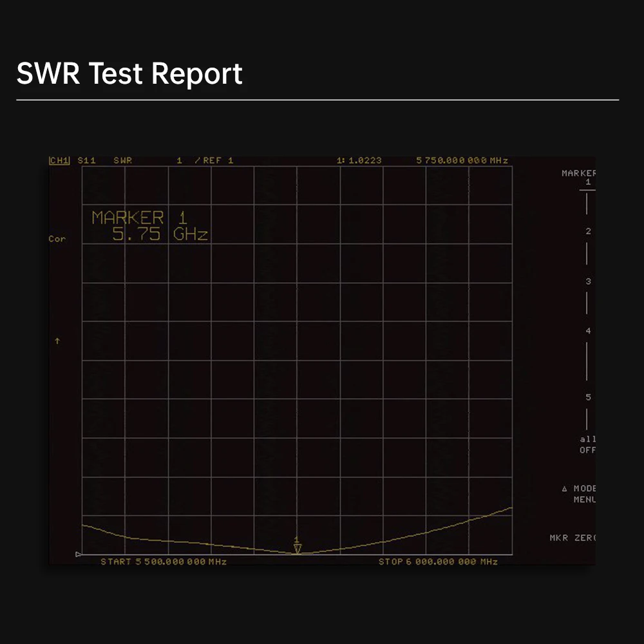Select marker 5 softkey
Image resolution: width=644 pixels, height=644 pixels.
pyautogui.click(x=588, y=397)
